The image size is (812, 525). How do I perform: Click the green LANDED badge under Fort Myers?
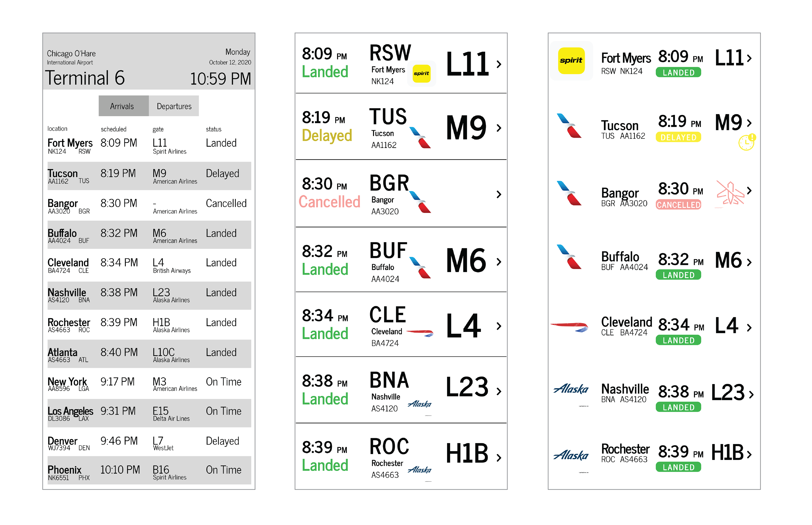coord(678,72)
